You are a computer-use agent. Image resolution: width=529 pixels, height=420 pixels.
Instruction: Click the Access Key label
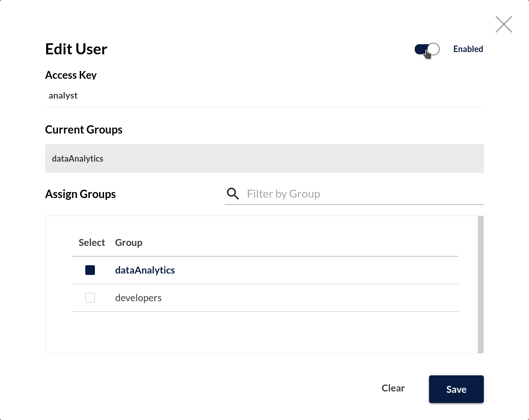(x=71, y=75)
